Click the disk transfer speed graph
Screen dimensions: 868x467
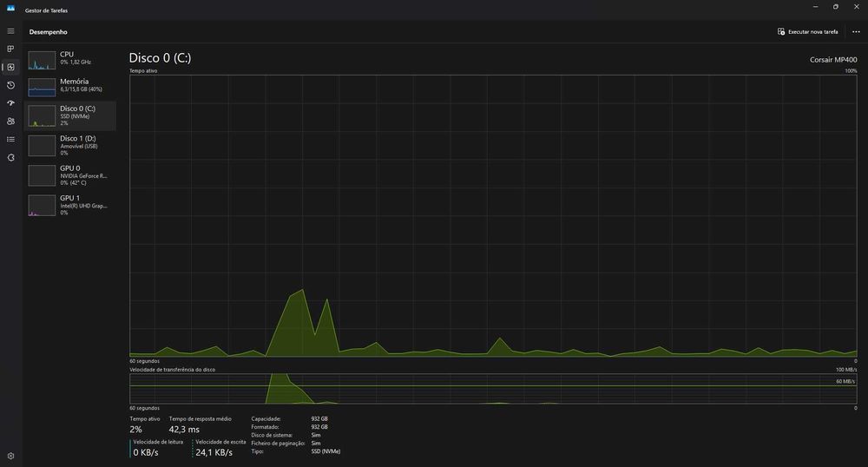(x=493, y=388)
